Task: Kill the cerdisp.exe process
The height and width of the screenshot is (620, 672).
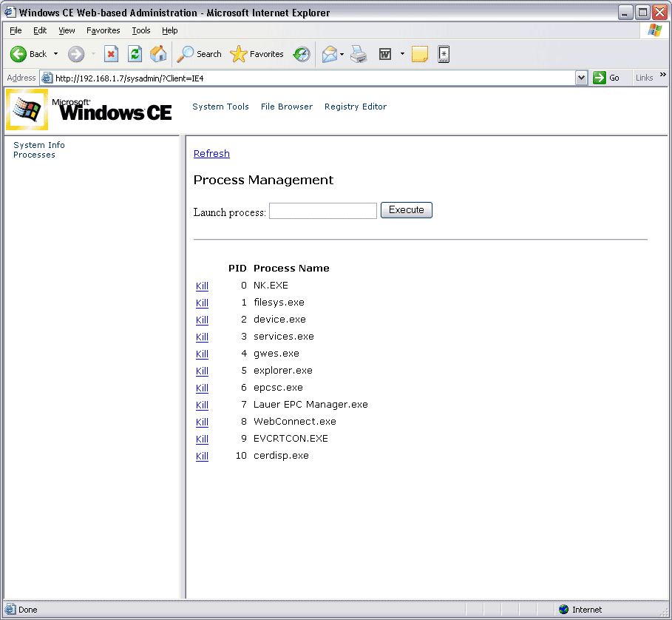Action: coord(202,456)
